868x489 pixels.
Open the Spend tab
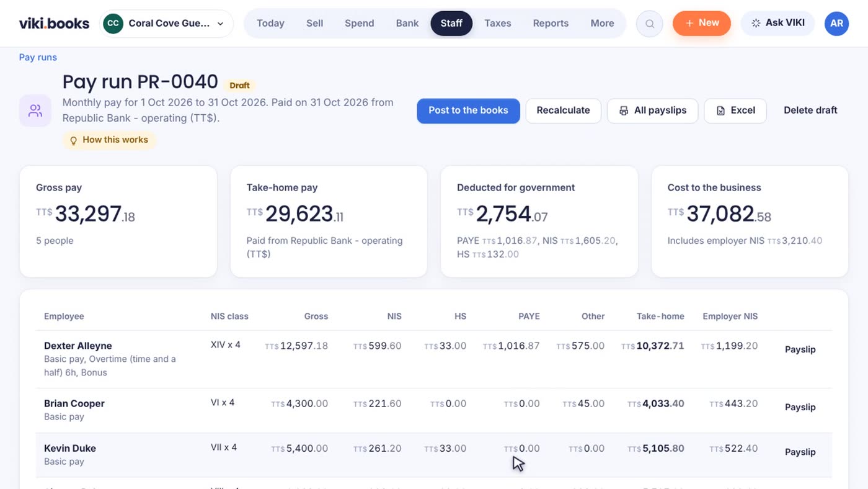(360, 24)
